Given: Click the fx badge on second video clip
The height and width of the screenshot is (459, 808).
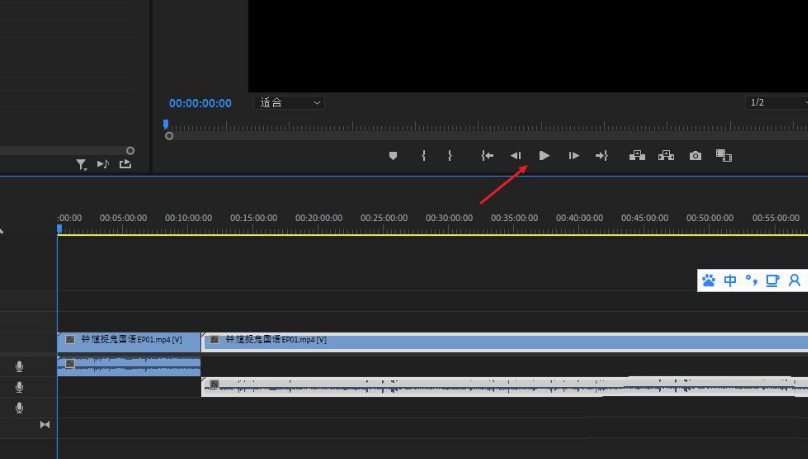Looking at the screenshot, I should [214, 339].
